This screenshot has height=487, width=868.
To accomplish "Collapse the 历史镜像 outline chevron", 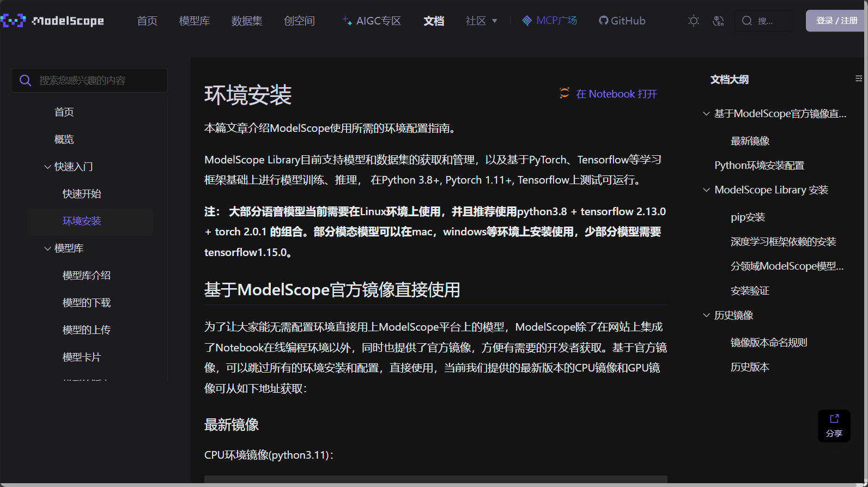I will (706, 315).
